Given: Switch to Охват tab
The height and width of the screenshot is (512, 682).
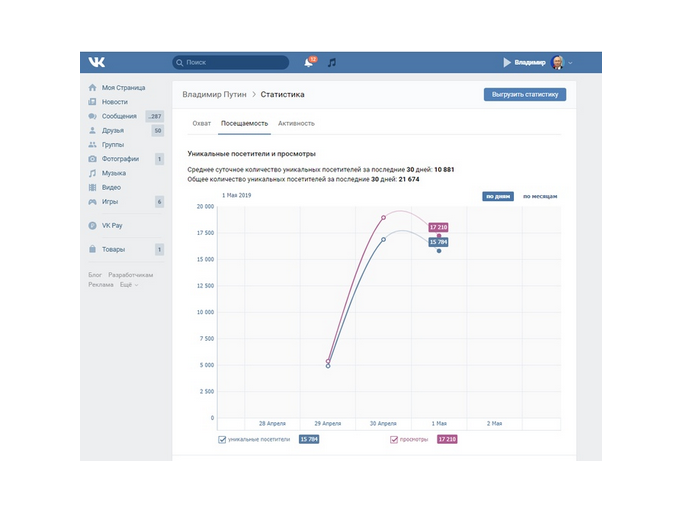Looking at the screenshot, I should (201, 124).
